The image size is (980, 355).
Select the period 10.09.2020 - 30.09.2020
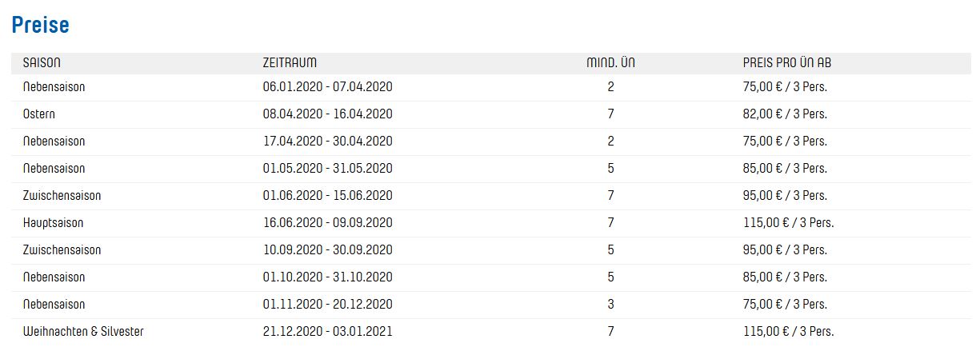coord(327,250)
